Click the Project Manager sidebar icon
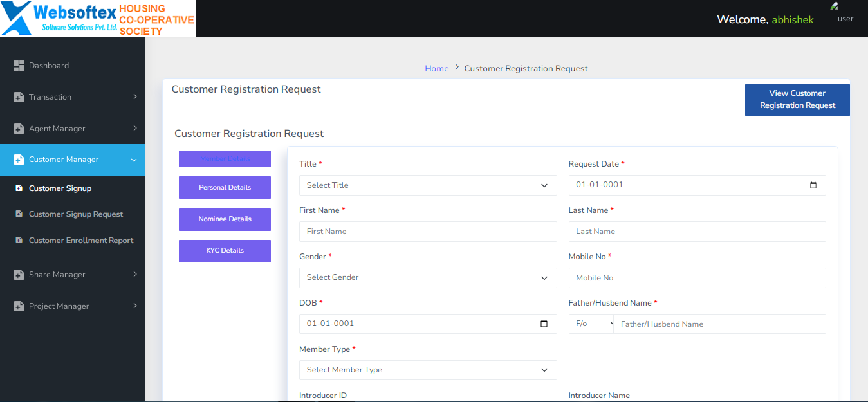This screenshot has height=402, width=868. [19, 306]
